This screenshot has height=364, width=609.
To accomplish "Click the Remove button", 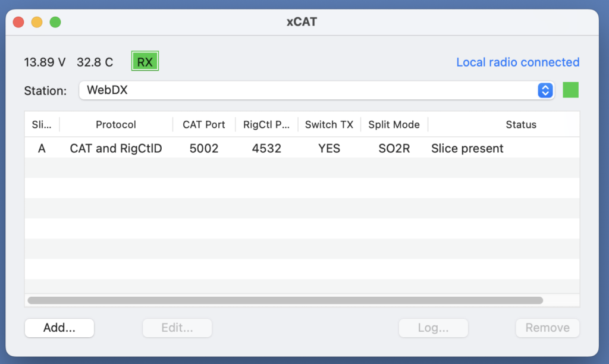I will point(548,328).
